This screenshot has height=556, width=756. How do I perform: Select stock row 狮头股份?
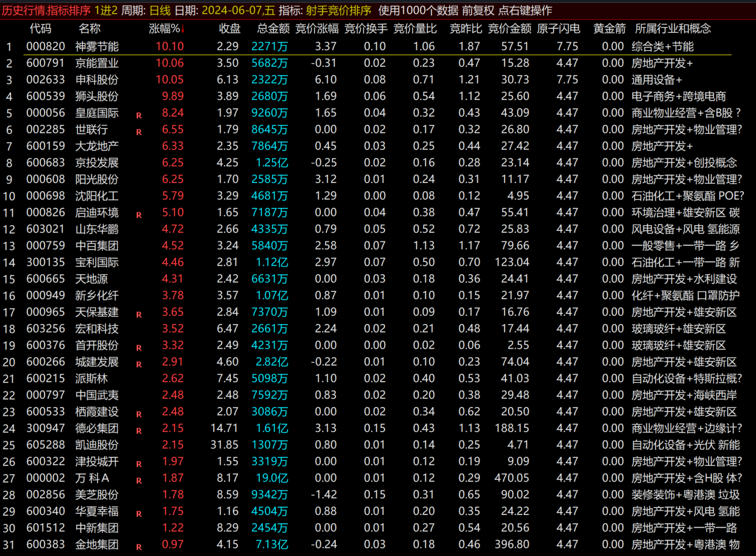[x=377, y=96]
